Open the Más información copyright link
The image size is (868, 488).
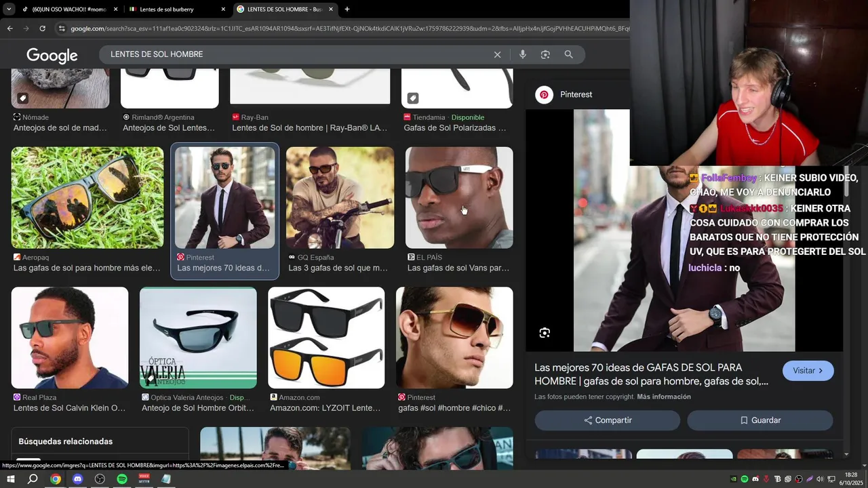pos(664,396)
